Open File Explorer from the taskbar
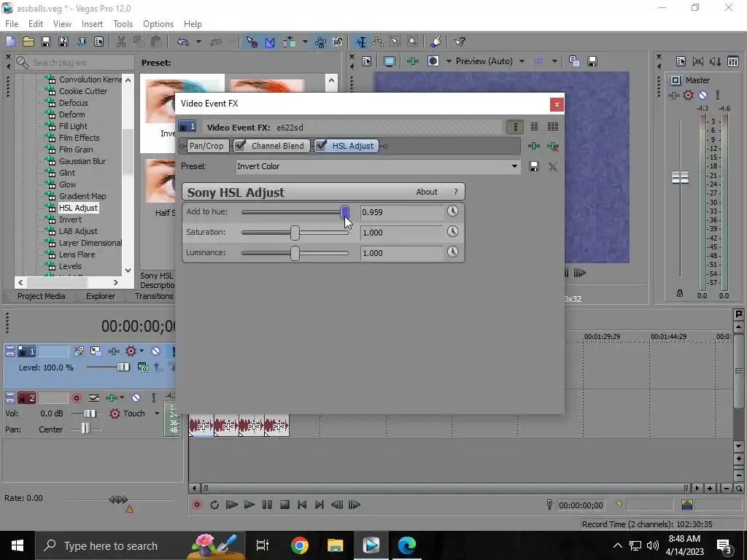Image resolution: width=747 pixels, height=560 pixels. [x=336, y=545]
